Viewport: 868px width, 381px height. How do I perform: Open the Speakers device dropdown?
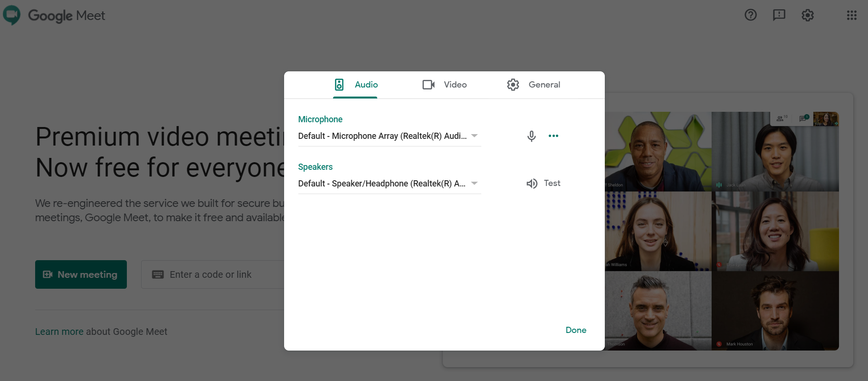click(x=390, y=184)
